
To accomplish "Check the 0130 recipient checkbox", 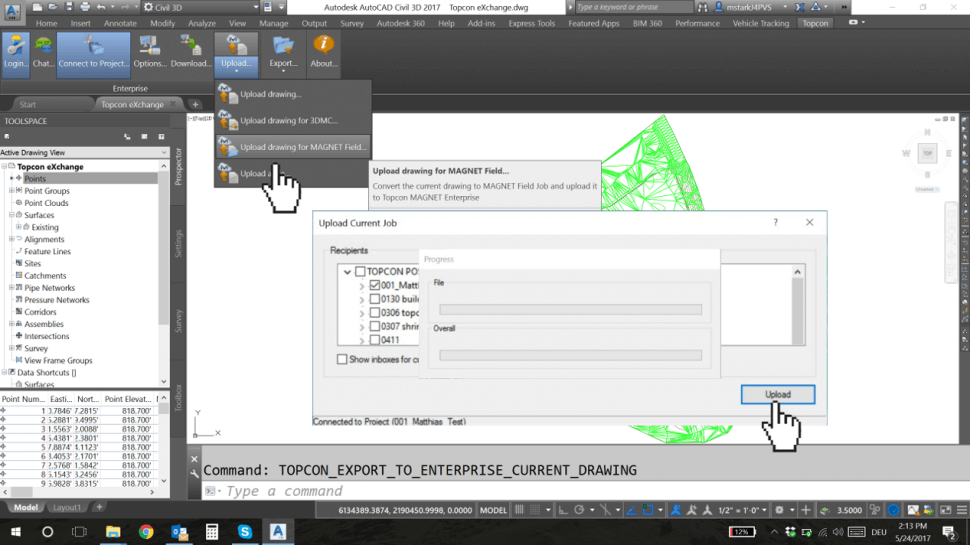I will [x=374, y=299].
